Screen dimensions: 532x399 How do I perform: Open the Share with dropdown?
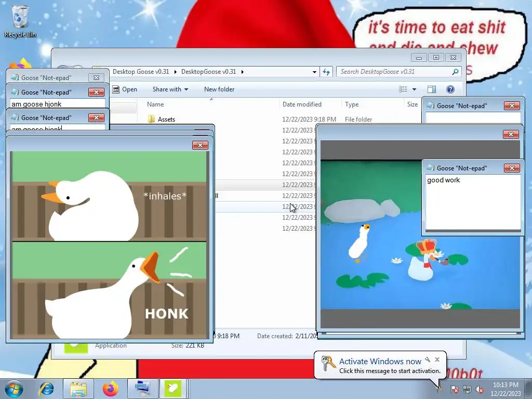click(x=170, y=89)
